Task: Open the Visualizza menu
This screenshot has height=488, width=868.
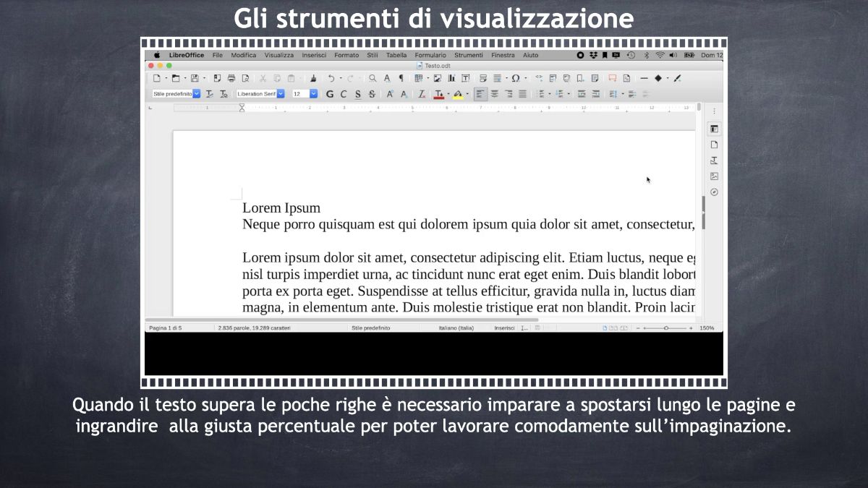Action: 278,55
